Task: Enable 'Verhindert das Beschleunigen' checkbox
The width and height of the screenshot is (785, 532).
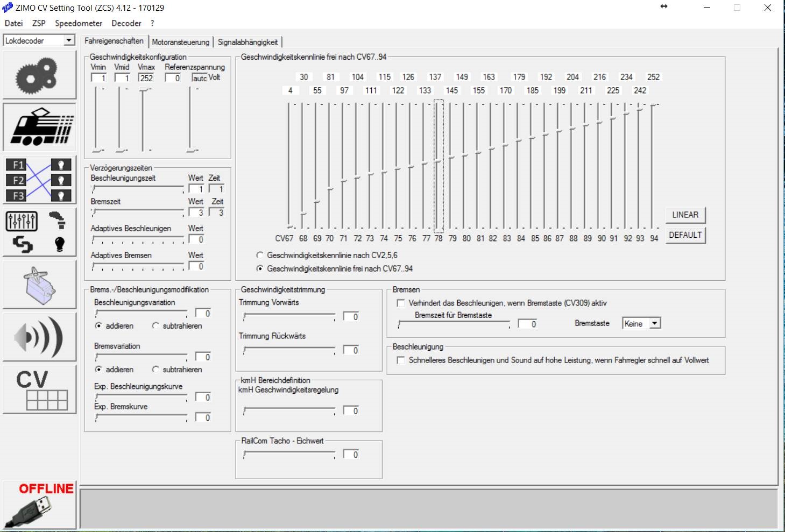Action: (401, 303)
